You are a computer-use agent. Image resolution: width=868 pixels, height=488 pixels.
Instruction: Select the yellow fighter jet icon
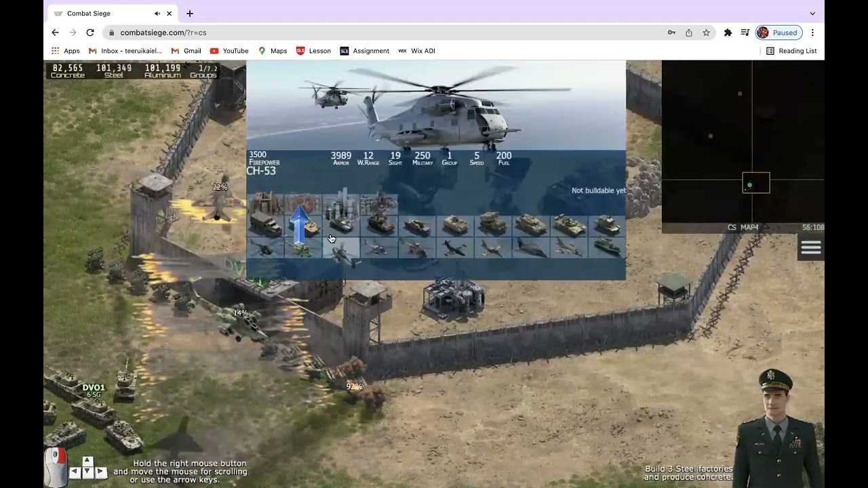click(493, 249)
